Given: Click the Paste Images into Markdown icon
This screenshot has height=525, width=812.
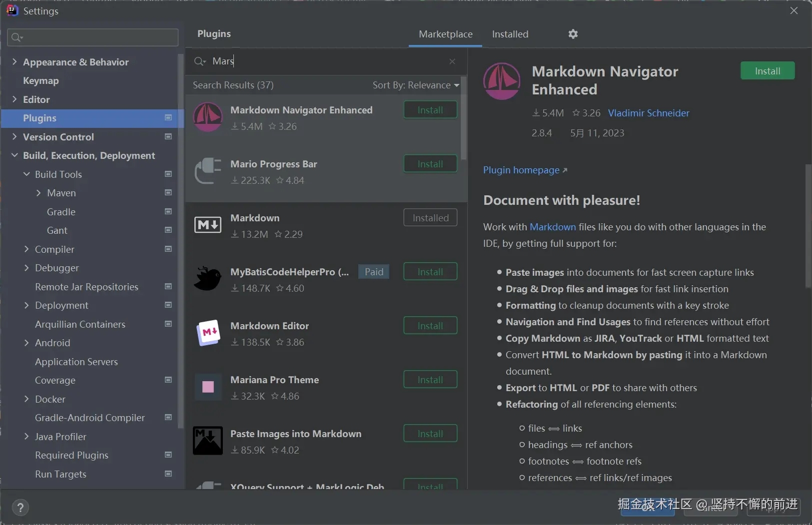Looking at the screenshot, I should [x=208, y=441].
